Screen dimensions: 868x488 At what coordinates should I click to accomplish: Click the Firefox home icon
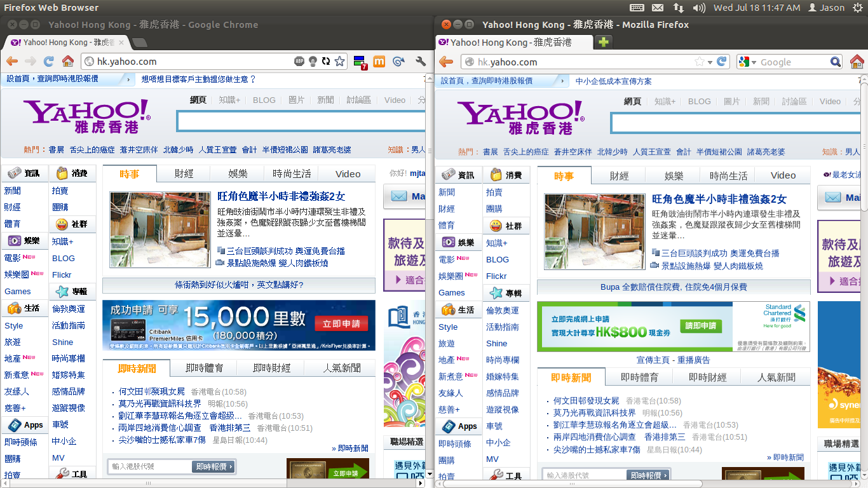pyautogui.click(x=857, y=62)
